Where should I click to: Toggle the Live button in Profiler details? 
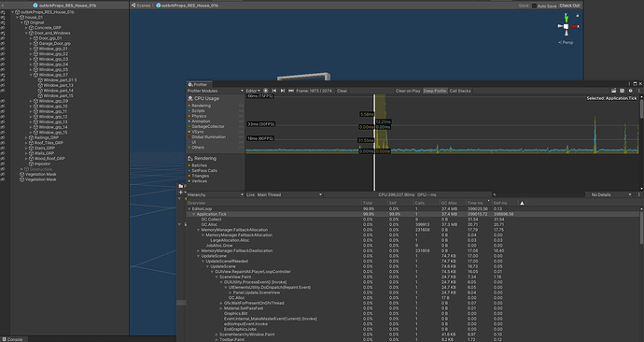[250, 195]
